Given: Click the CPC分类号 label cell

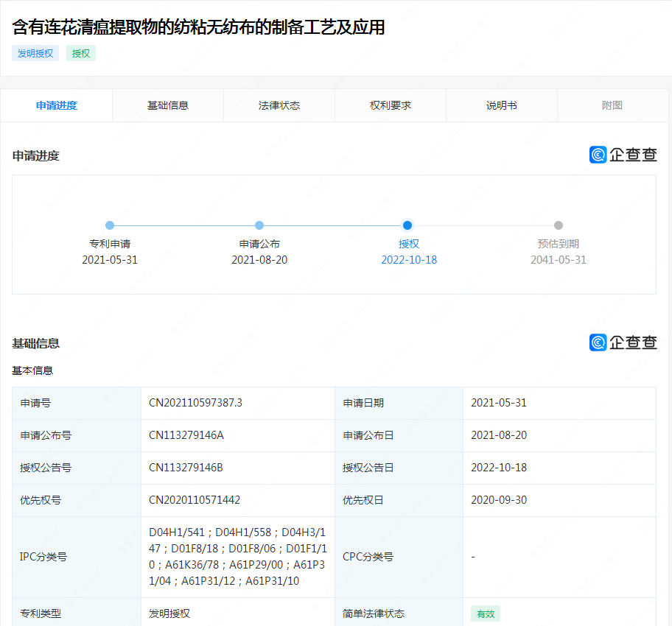Looking at the screenshot, I should (399, 557).
